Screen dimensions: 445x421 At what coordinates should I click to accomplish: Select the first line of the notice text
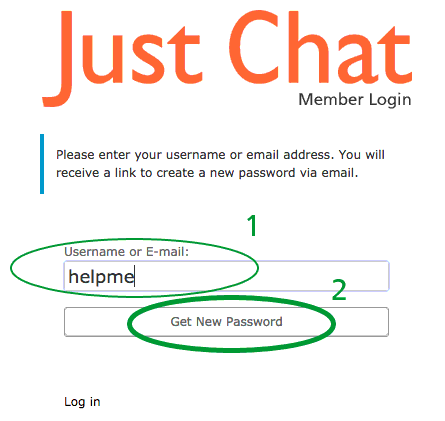(220, 155)
